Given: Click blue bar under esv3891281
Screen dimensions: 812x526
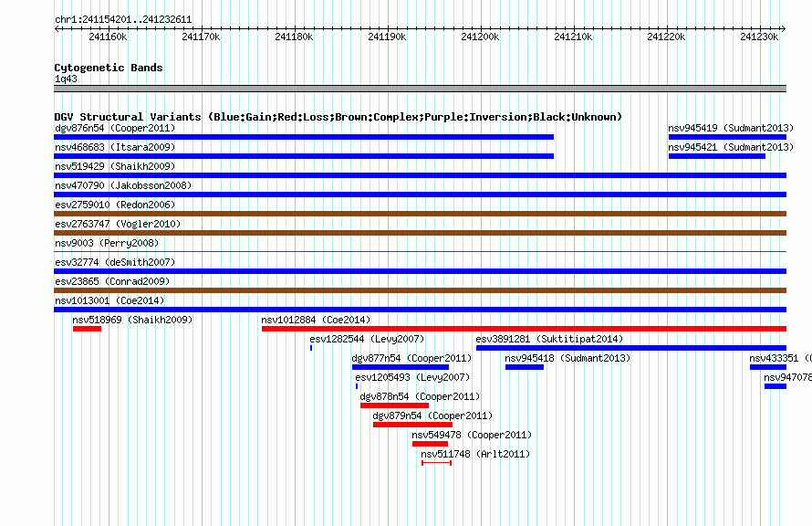Looking at the screenshot, I should [631, 348].
